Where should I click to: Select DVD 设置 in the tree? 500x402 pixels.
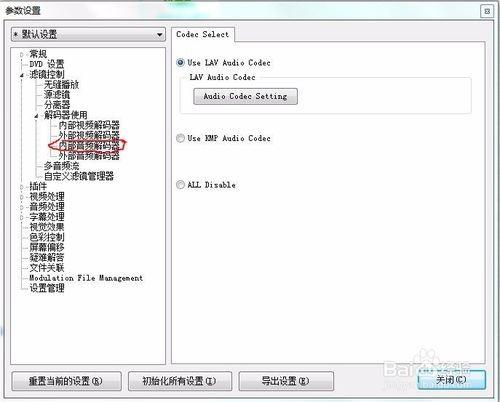click(47, 64)
